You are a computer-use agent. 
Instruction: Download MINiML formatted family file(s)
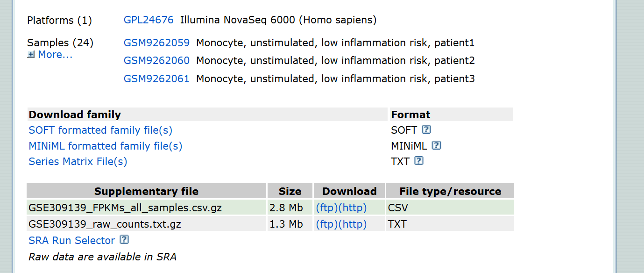point(106,146)
